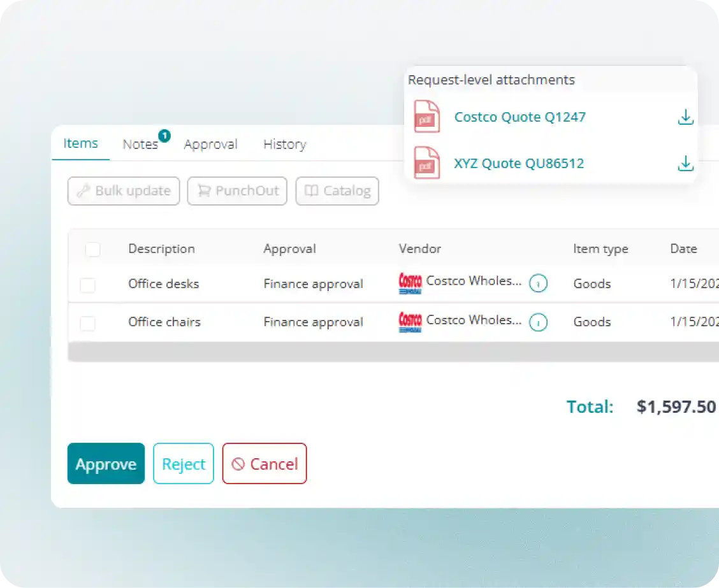
Task: Click the Request-level attachments heading
Action: point(491,80)
